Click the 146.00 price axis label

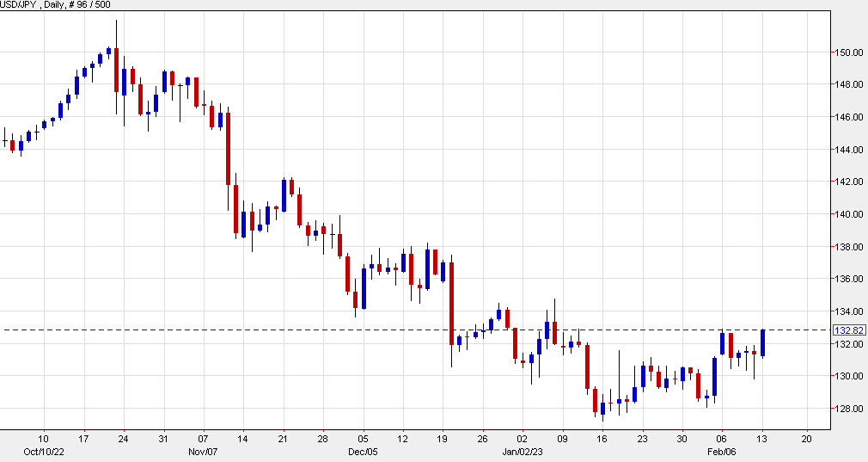coord(849,117)
